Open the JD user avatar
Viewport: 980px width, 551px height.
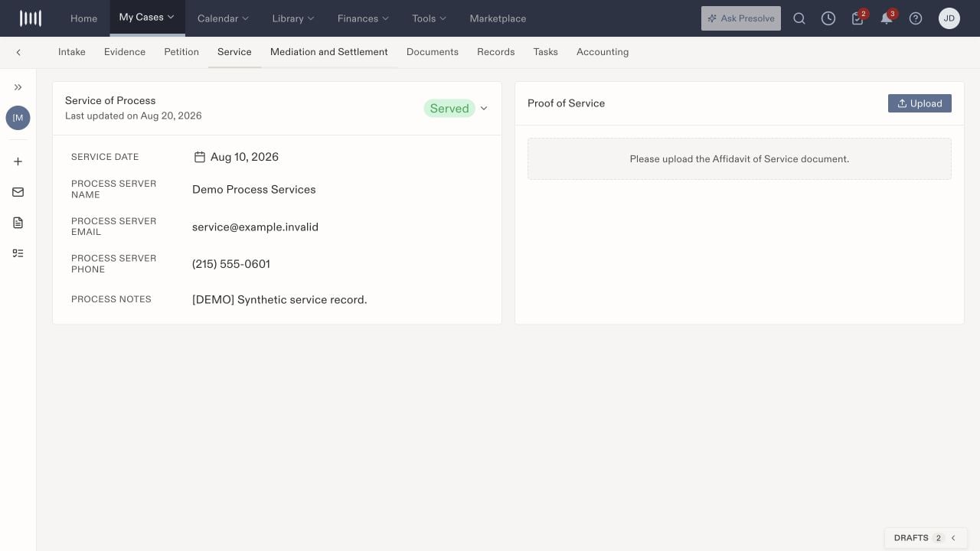coord(949,18)
